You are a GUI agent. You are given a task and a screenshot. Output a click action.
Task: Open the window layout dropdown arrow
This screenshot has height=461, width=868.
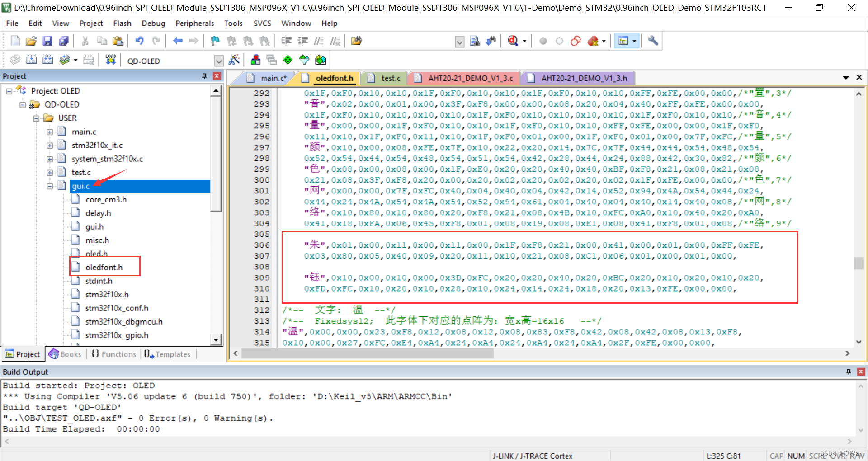pos(634,42)
